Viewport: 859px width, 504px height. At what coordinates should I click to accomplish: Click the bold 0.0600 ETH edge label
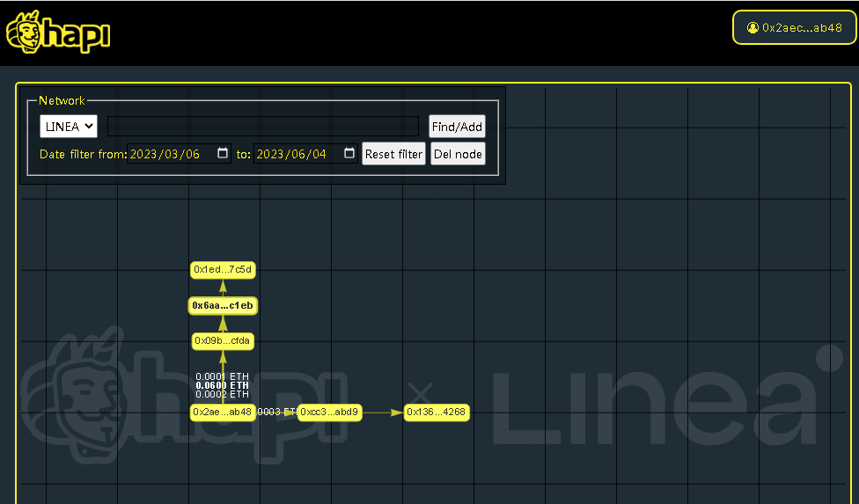223,385
